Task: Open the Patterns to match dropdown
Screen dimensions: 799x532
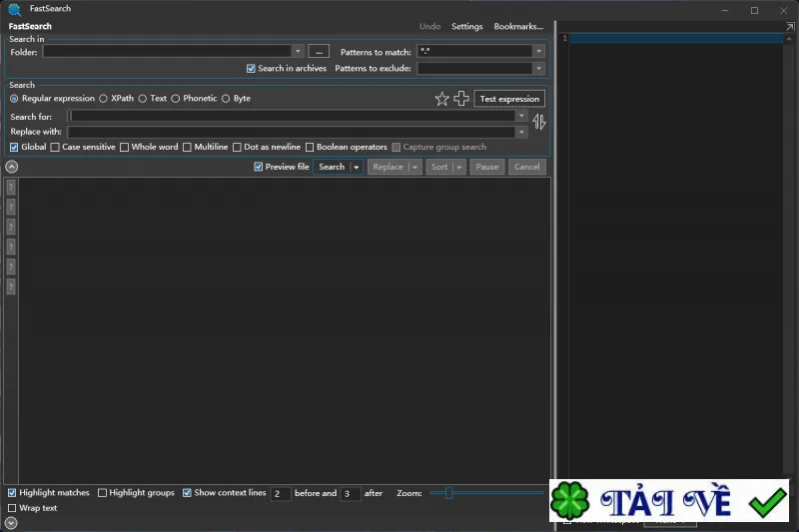Action: coord(538,52)
